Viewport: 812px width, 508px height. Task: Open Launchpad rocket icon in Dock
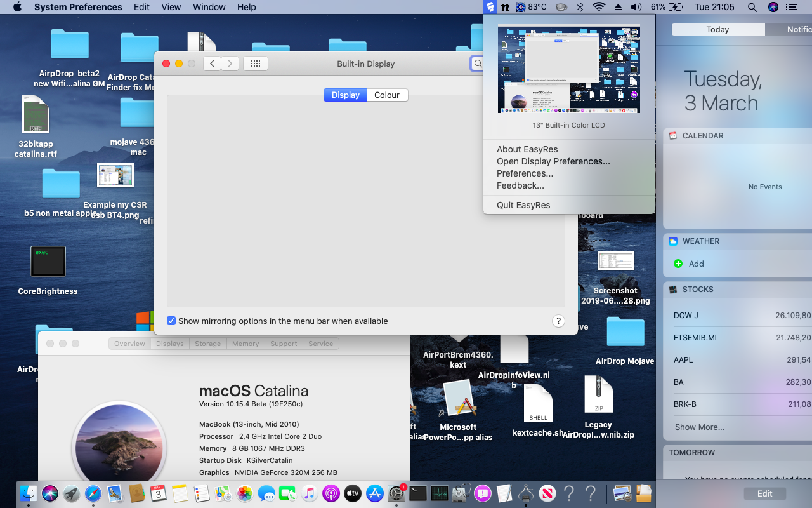(72, 493)
